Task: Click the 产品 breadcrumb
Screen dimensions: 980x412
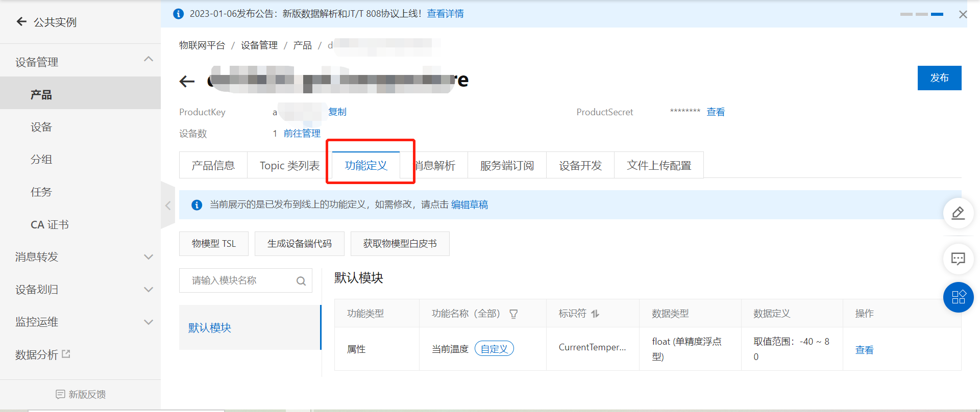Action: (x=302, y=45)
